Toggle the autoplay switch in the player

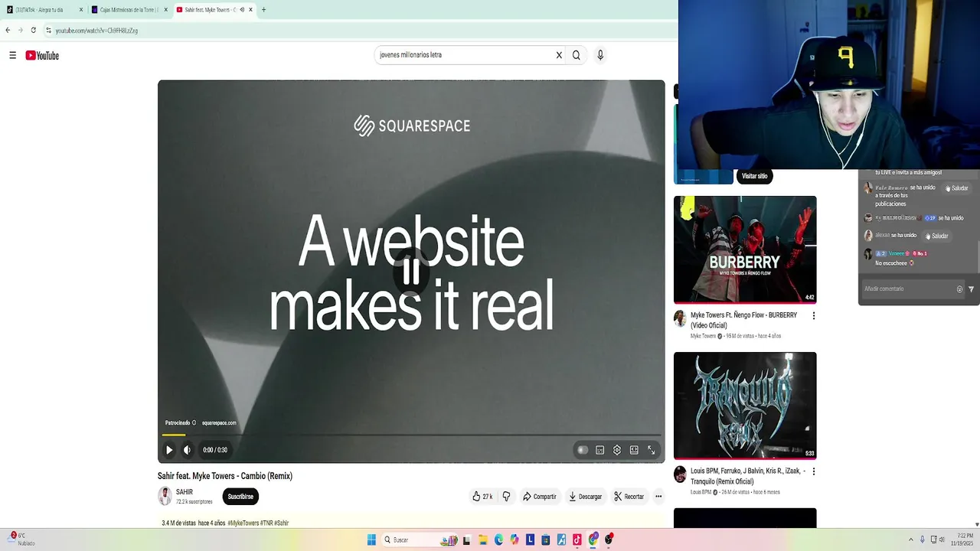coord(583,450)
